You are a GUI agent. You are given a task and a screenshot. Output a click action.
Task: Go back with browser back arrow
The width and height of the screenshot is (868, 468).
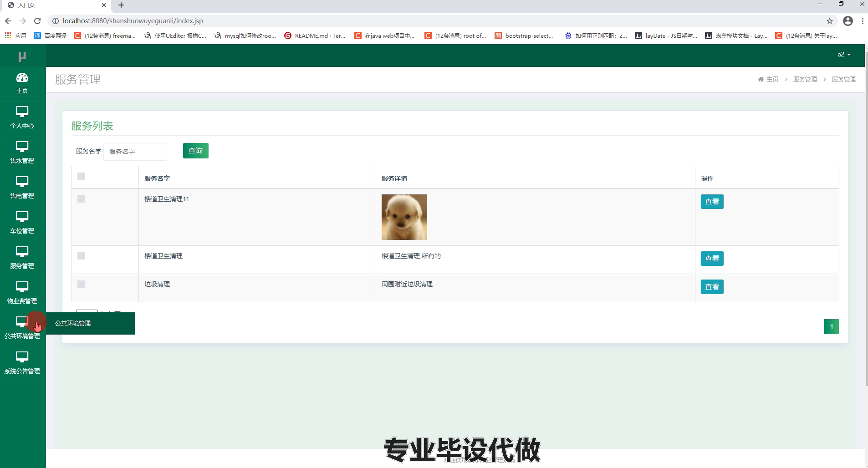[x=8, y=21]
